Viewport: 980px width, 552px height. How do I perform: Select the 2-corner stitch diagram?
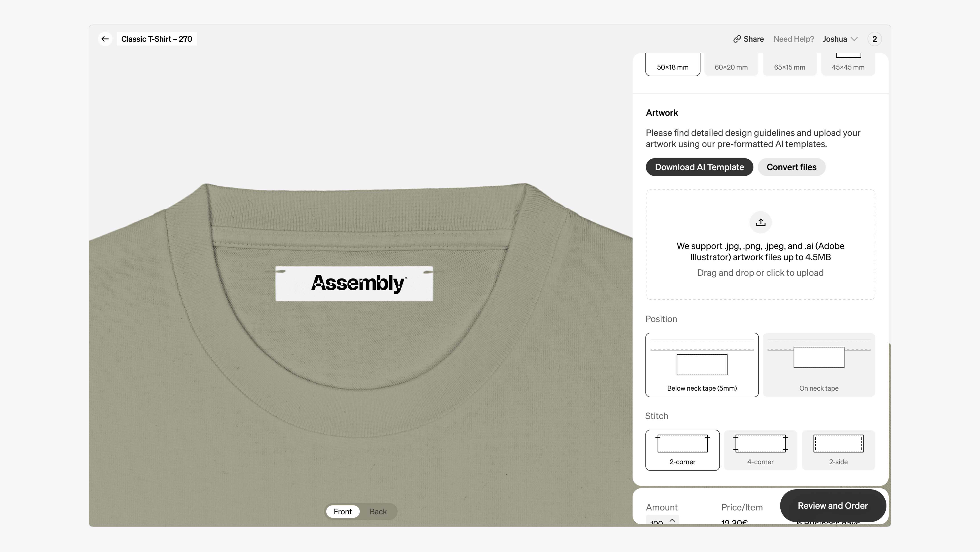tap(682, 443)
